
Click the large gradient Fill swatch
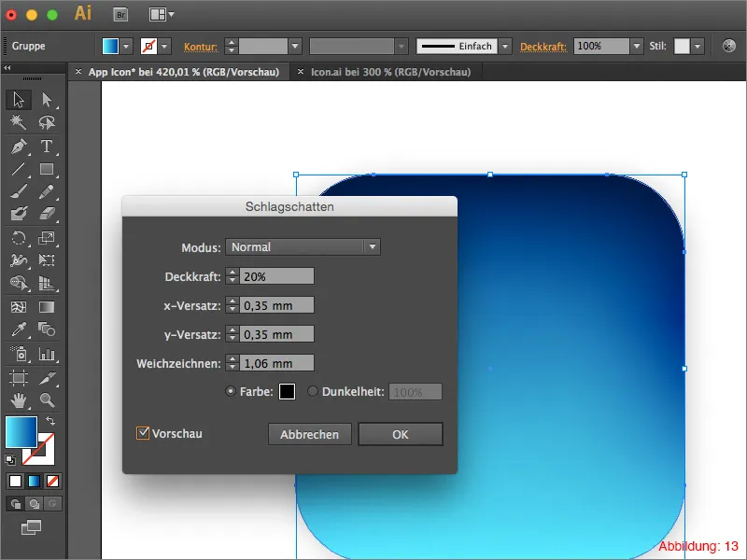coord(21,432)
